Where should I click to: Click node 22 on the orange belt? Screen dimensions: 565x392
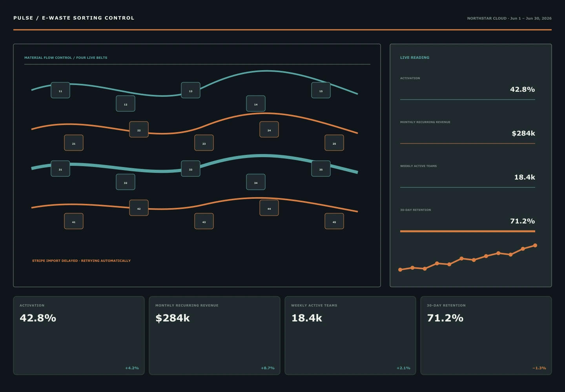coord(139,129)
